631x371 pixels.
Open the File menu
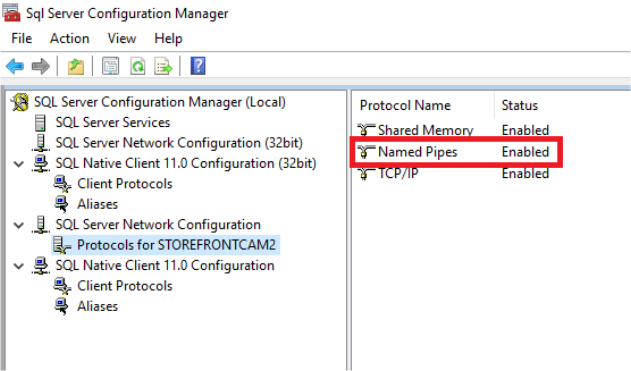(22, 38)
